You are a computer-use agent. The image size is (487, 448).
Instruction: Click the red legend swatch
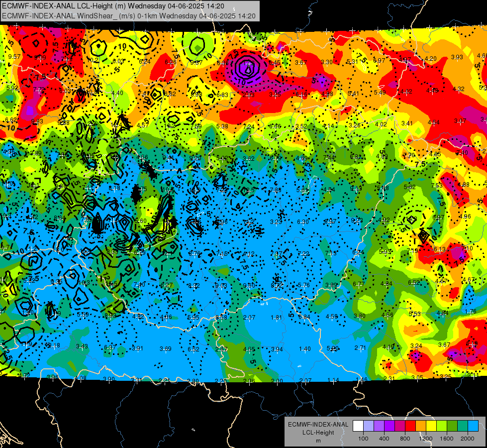(x=410, y=426)
